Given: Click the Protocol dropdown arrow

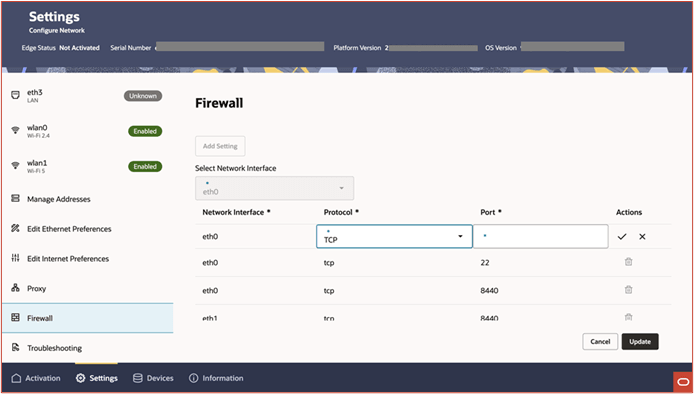Looking at the screenshot, I should 460,236.
